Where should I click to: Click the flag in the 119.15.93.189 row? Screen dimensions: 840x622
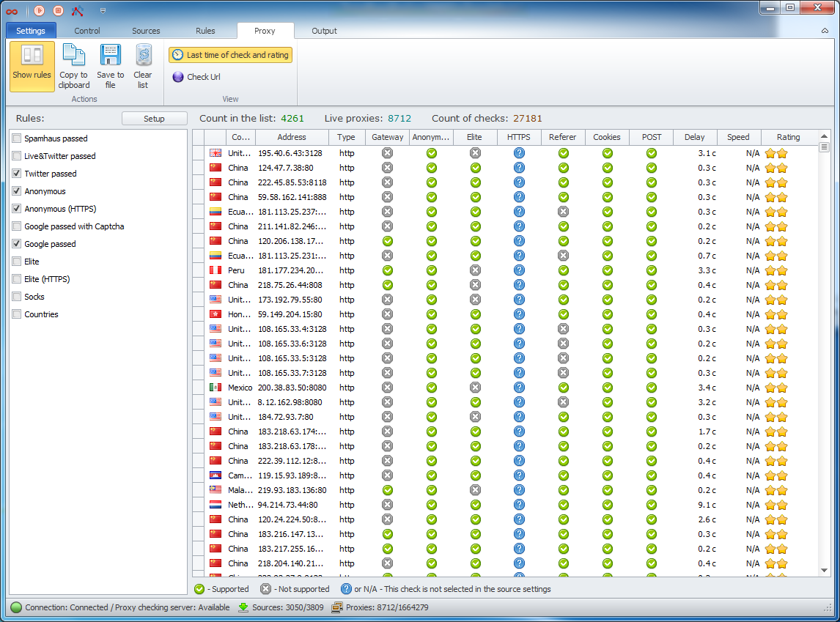click(215, 475)
